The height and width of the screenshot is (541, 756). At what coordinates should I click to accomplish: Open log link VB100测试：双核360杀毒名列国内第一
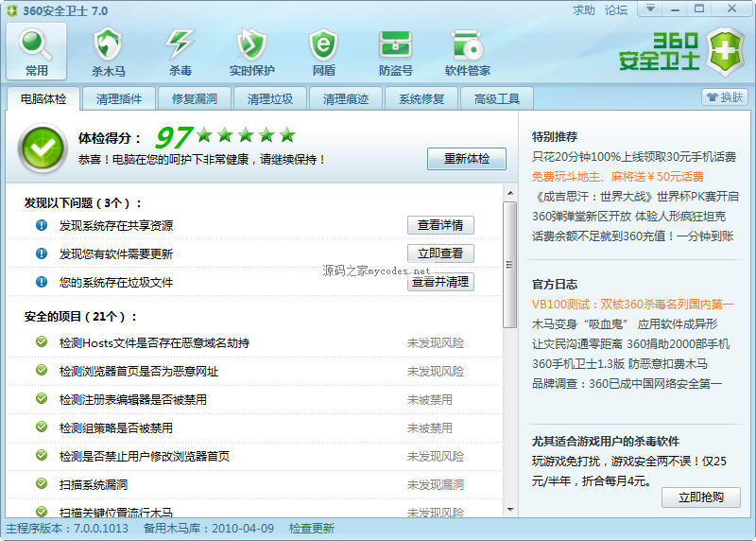tap(632, 305)
